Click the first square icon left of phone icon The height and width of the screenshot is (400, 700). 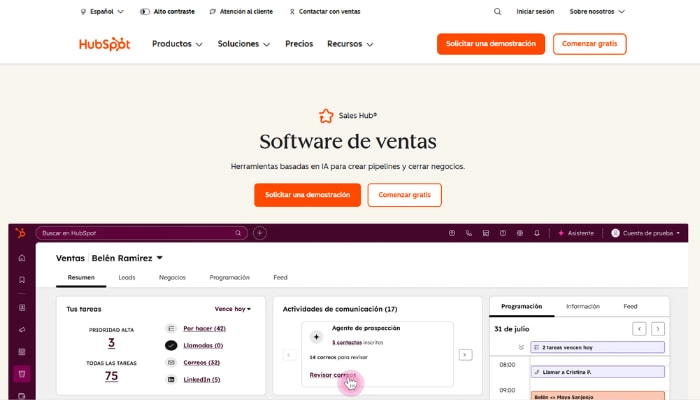pos(452,233)
